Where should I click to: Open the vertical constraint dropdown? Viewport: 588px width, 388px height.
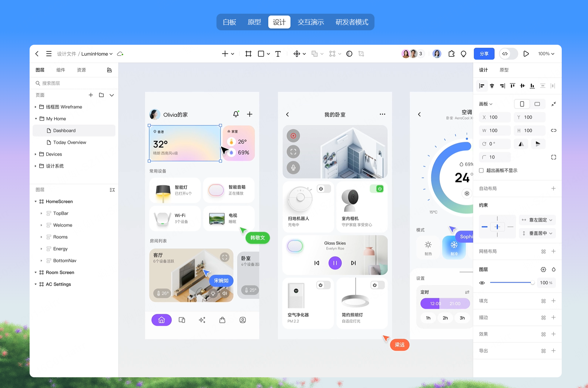pyautogui.click(x=537, y=233)
